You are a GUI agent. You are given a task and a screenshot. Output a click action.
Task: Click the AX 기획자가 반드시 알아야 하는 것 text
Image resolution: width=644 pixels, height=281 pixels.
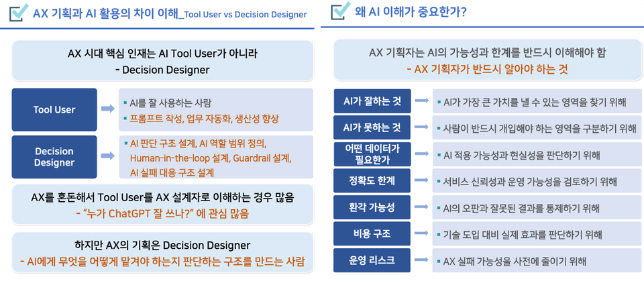pyautogui.click(x=487, y=68)
